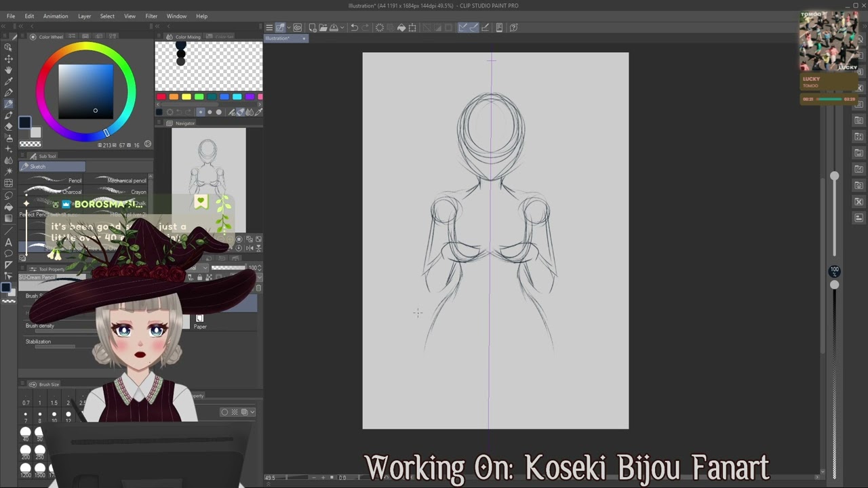Open the Animation menu
868x488 pixels.
(56, 16)
